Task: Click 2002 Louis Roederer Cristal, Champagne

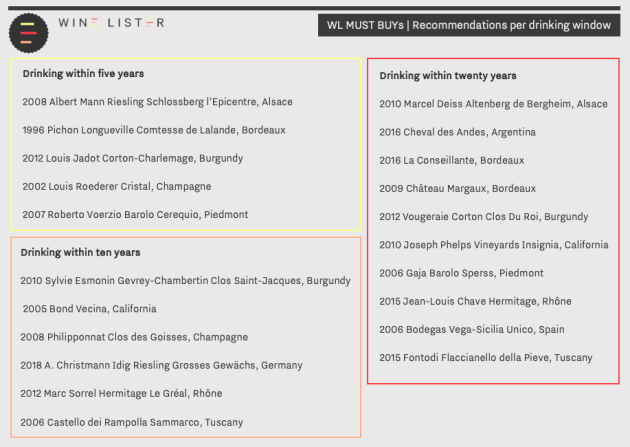Action: pyautogui.click(x=117, y=186)
